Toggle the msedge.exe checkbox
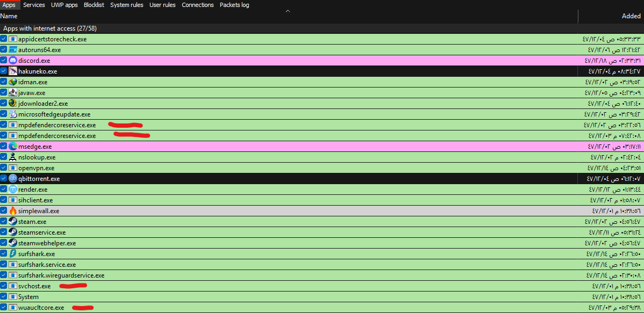Image resolution: width=644 pixels, height=313 pixels. tap(4, 146)
